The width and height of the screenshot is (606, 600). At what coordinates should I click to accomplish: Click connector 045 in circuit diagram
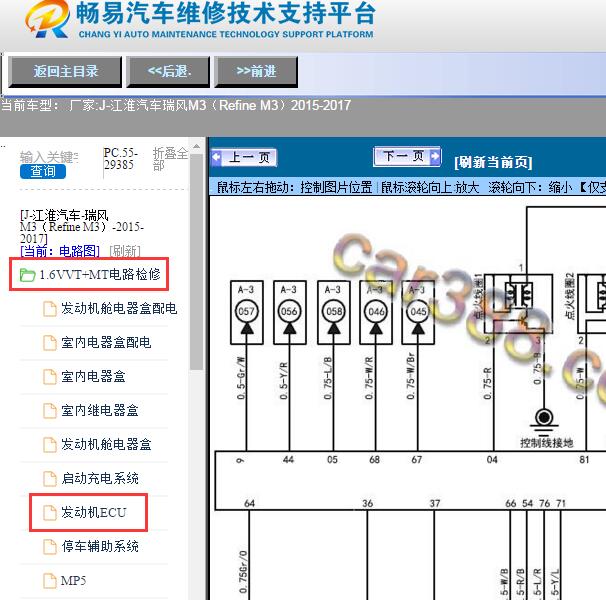(418, 312)
